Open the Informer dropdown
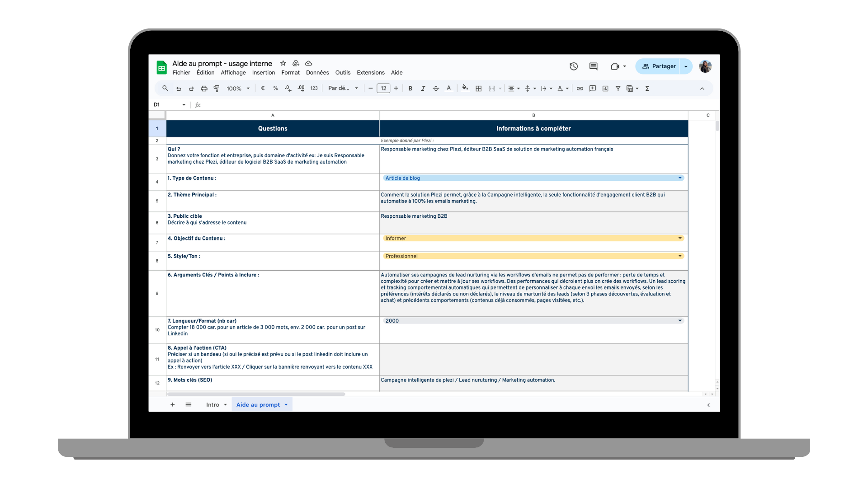This screenshot has width=868, height=488. tap(533, 238)
